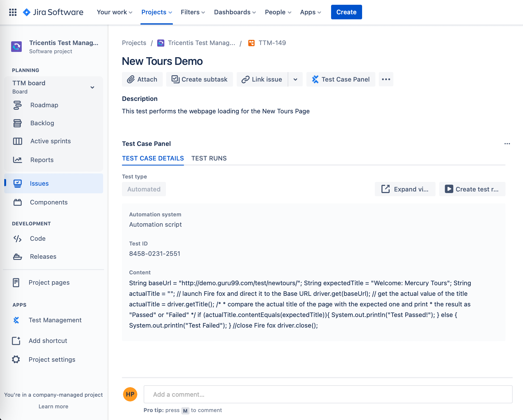This screenshot has height=420, width=523.
Task: Open Components in the sidebar
Action: [54, 202]
